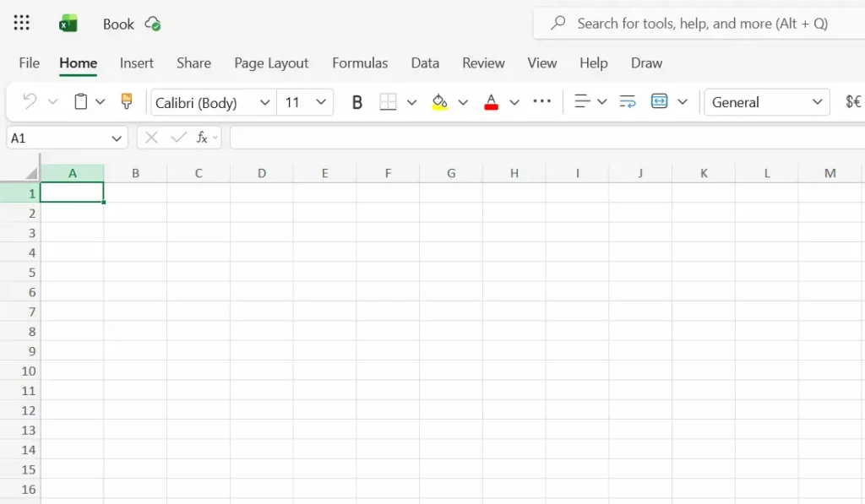865x504 pixels.
Task: Open the Data tab
Action: point(426,62)
